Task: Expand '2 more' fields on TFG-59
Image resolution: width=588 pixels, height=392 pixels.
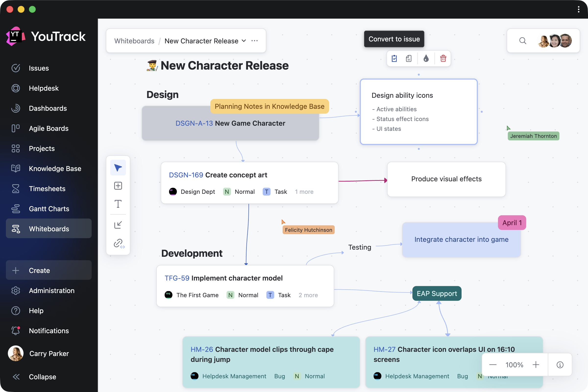Action: (308, 295)
